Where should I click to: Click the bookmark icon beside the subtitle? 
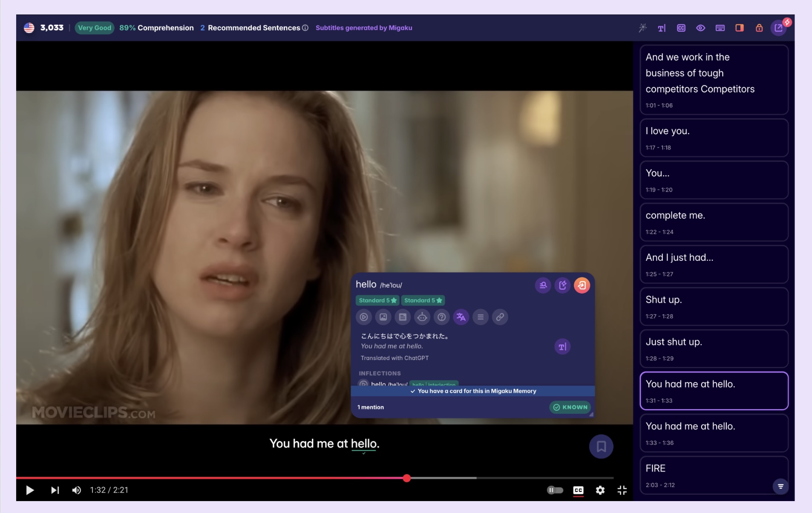(601, 447)
